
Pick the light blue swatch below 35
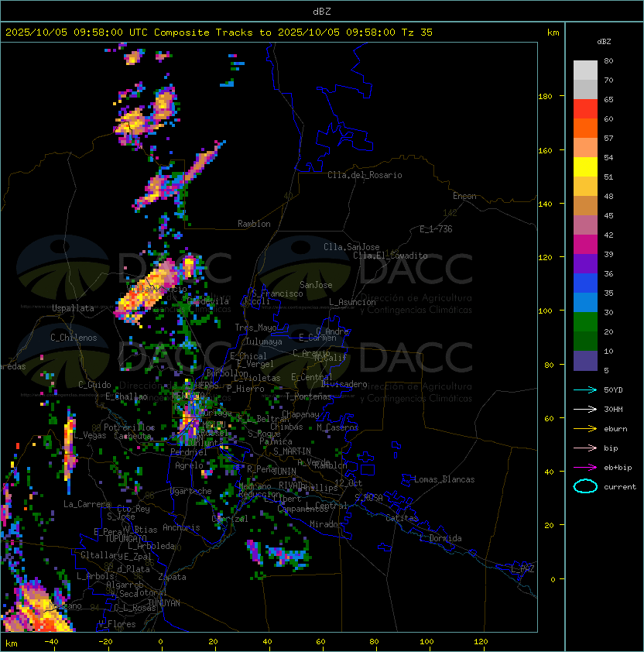[x=585, y=302]
